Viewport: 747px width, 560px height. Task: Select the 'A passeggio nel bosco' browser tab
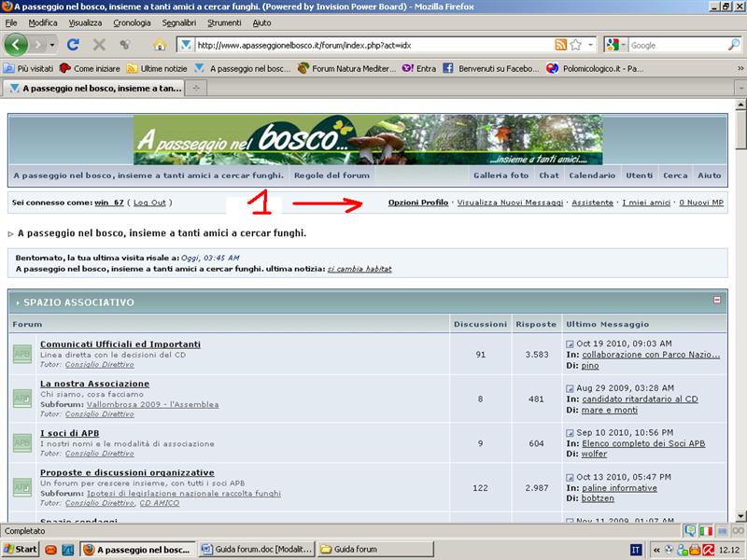[x=95, y=88]
